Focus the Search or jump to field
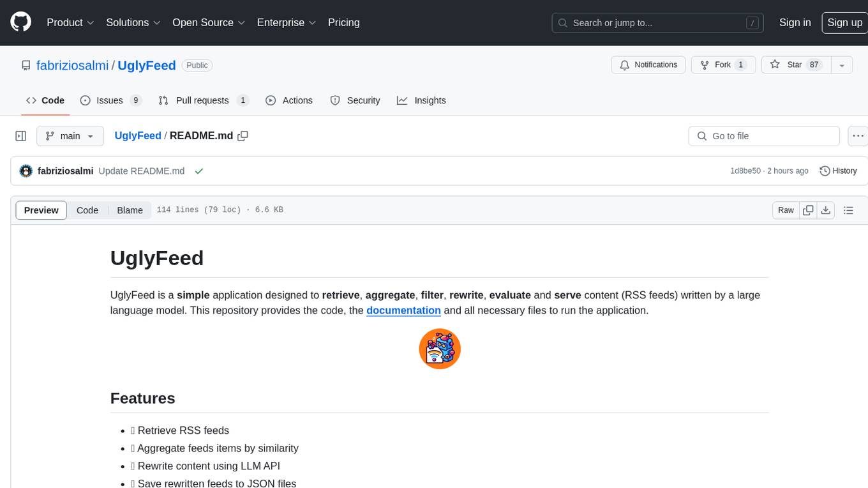Image resolution: width=868 pixels, height=488 pixels. 658,23
